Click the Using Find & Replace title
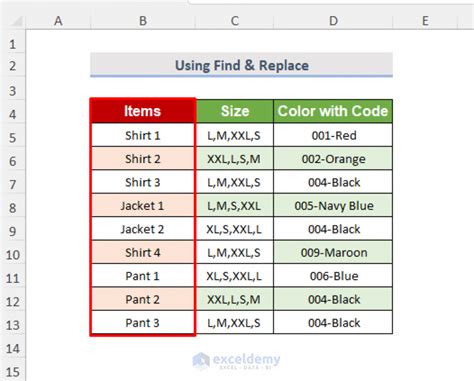This screenshot has width=474, height=381. click(242, 65)
